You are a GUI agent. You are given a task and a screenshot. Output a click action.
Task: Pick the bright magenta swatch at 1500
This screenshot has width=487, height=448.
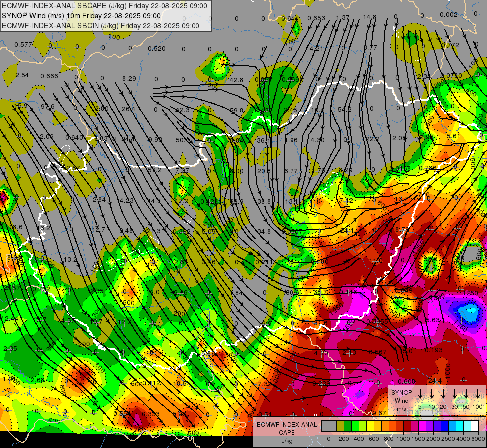[422, 426]
